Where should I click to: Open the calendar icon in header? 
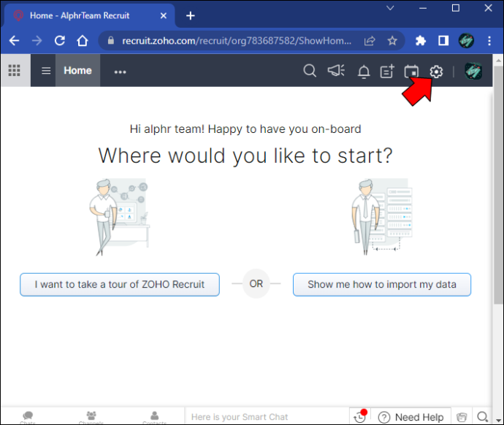point(411,71)
